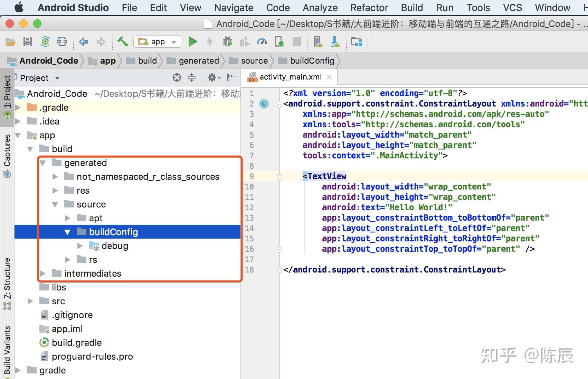The width and height of the screenshot is (588, 379).
Task: Click the Make Project hammer icon
Action: [122, 42]
